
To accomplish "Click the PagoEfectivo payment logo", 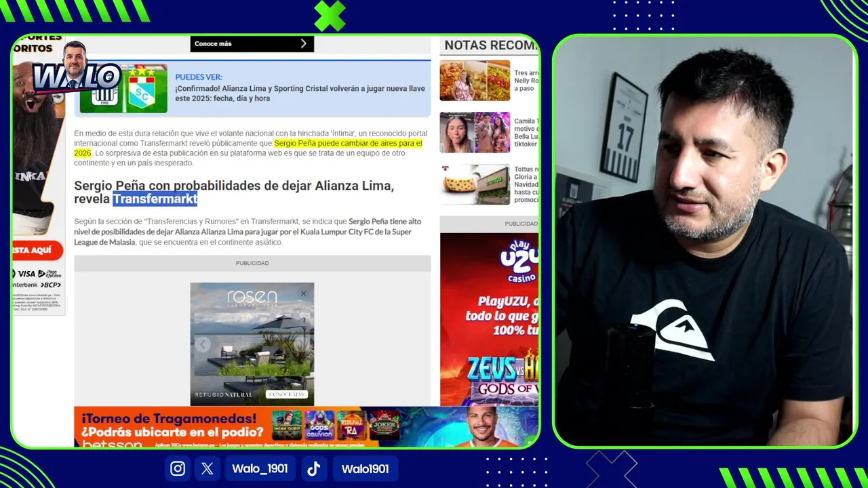I will pyautogui.click(x=50, y=274).
